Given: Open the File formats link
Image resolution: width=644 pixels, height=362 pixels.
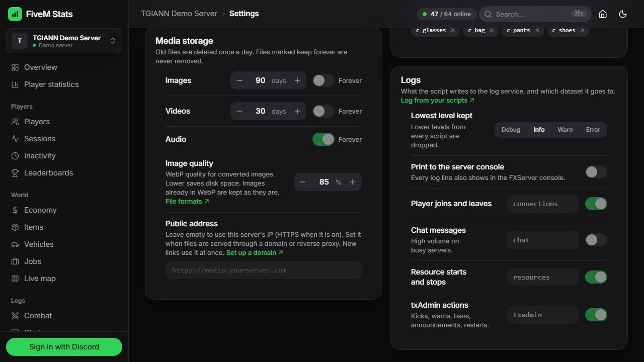Looking at the screenshot, I should coord(187,201).
